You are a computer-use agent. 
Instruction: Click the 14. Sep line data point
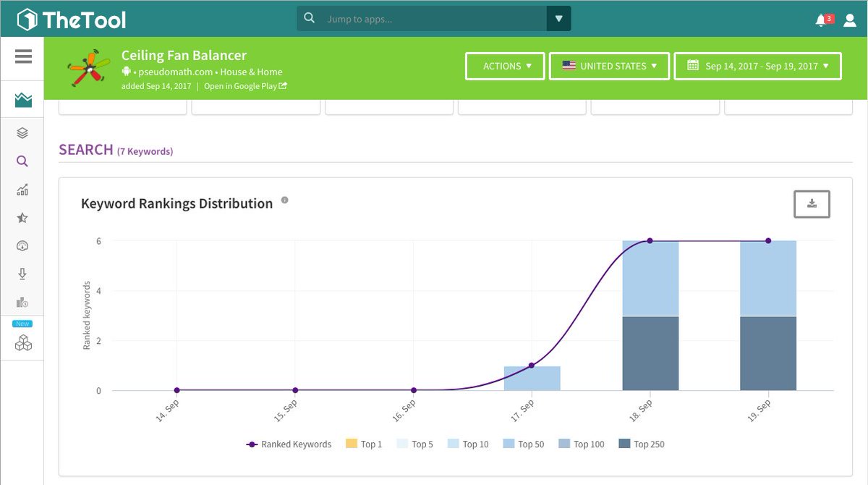click(x=176, y=390)
